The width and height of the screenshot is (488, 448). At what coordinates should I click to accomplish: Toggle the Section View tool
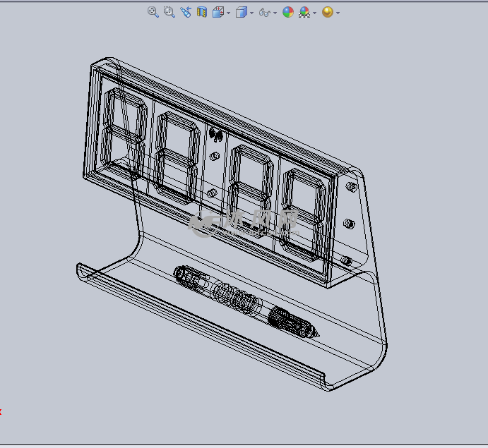pyautogui.click(x=202, y=12)
